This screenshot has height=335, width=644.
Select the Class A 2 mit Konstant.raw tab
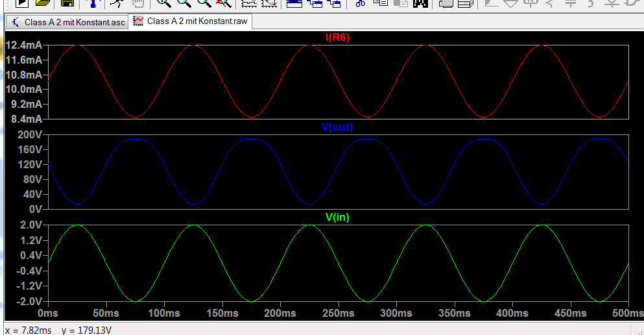pyautogui.click(x=191, y=21)
